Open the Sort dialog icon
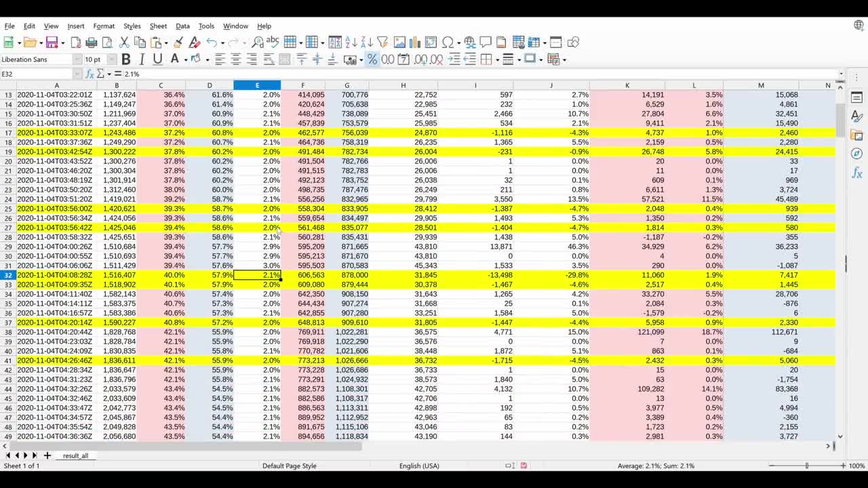The height and width of the screenshot is (488, 868). coord(335,42)
